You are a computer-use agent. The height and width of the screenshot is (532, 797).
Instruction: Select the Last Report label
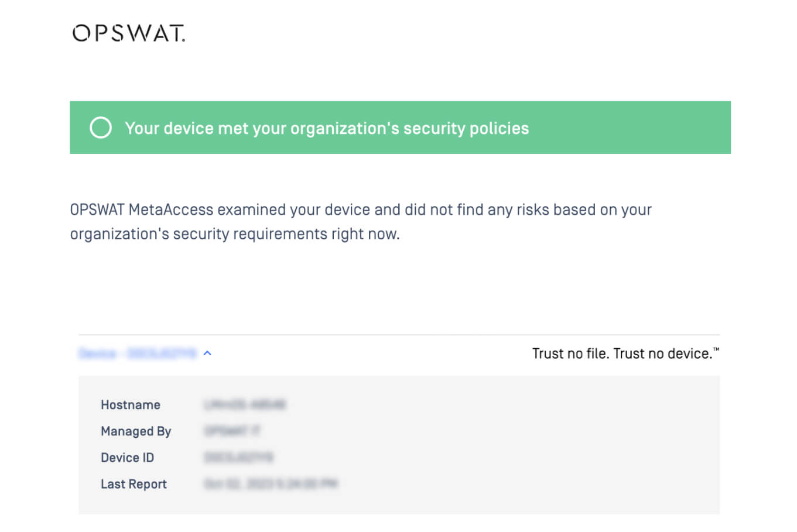(134, 484)
